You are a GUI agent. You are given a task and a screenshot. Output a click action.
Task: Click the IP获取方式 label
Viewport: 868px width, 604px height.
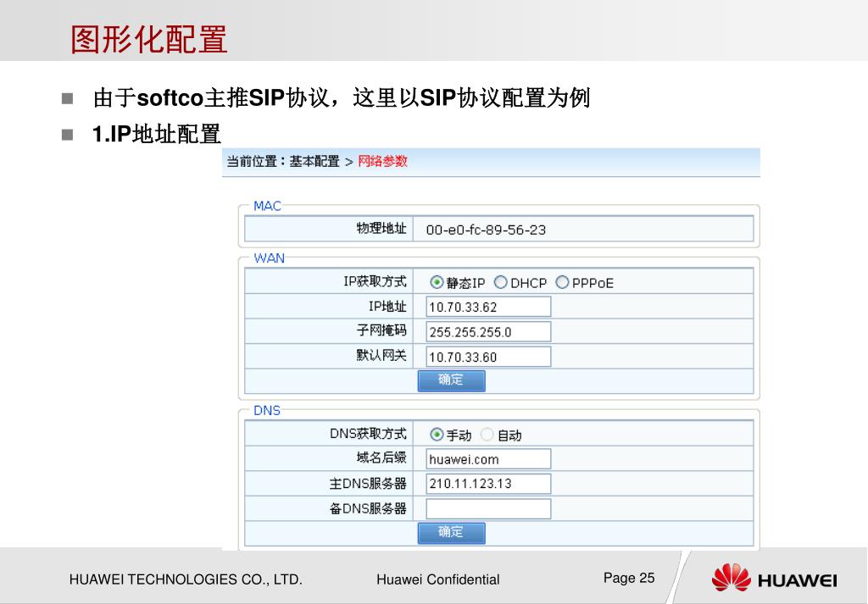(x=375, y=281)
